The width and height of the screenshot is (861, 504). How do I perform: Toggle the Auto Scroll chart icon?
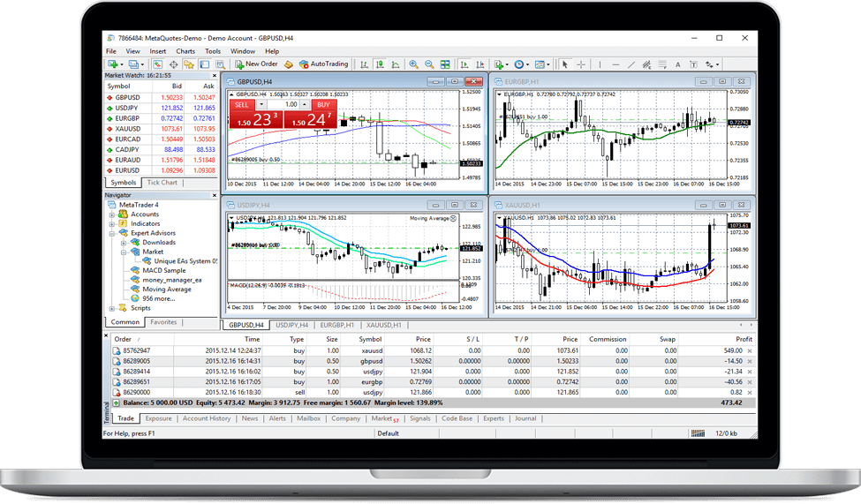(x=464, y=64)
